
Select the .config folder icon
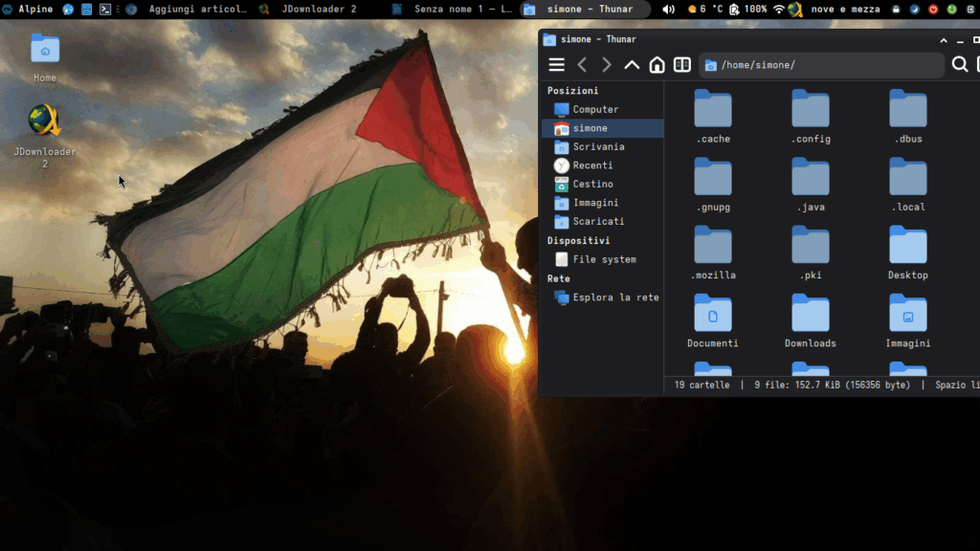[x=810, y=110]
